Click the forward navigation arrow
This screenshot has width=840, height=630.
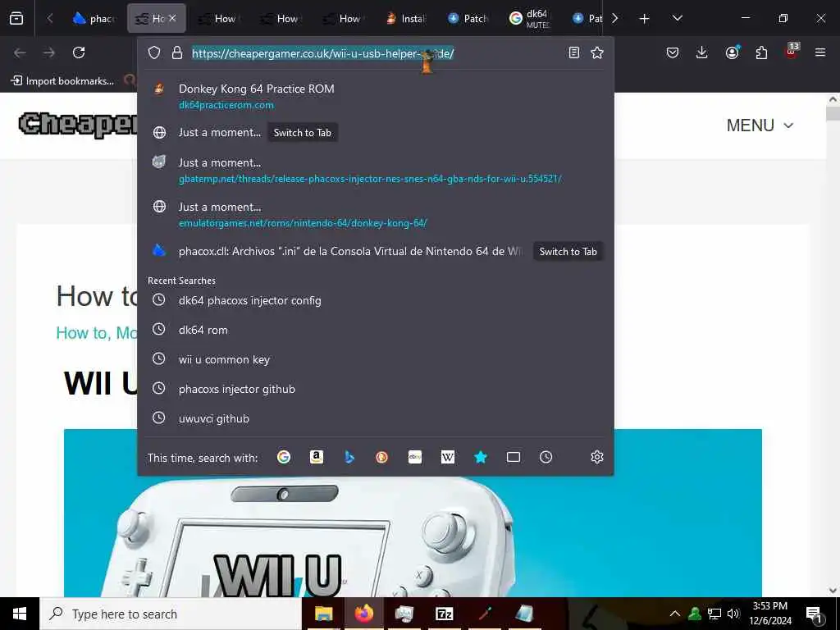[x=49, y=52]
